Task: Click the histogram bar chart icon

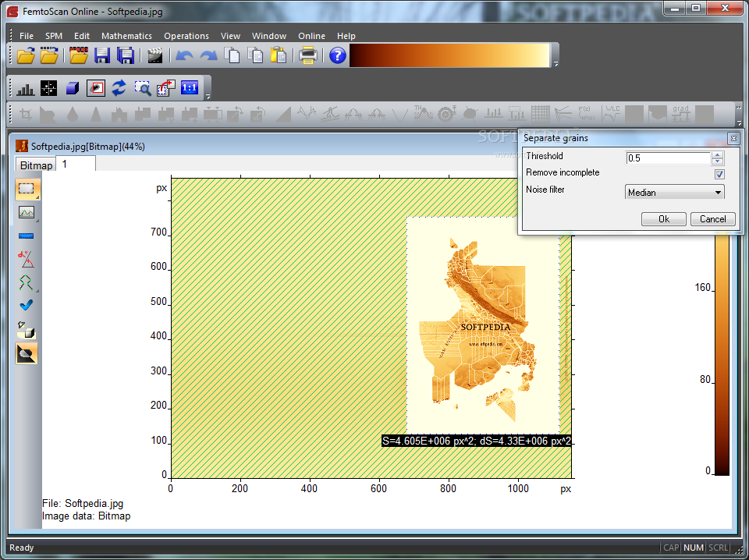Action: point(26,88)
